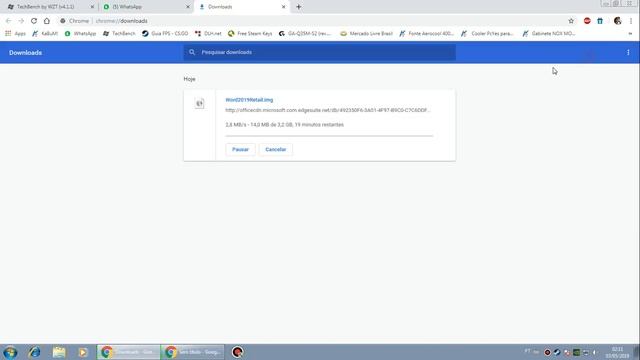Cancel the Word2019Retail.img download
The image size is (640, 360).
(276, 149)
